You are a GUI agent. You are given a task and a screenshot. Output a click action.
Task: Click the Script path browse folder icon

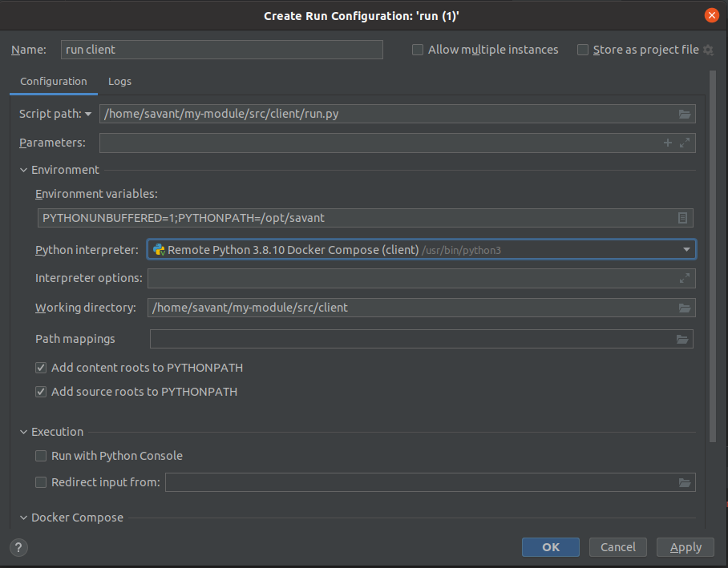684,114
